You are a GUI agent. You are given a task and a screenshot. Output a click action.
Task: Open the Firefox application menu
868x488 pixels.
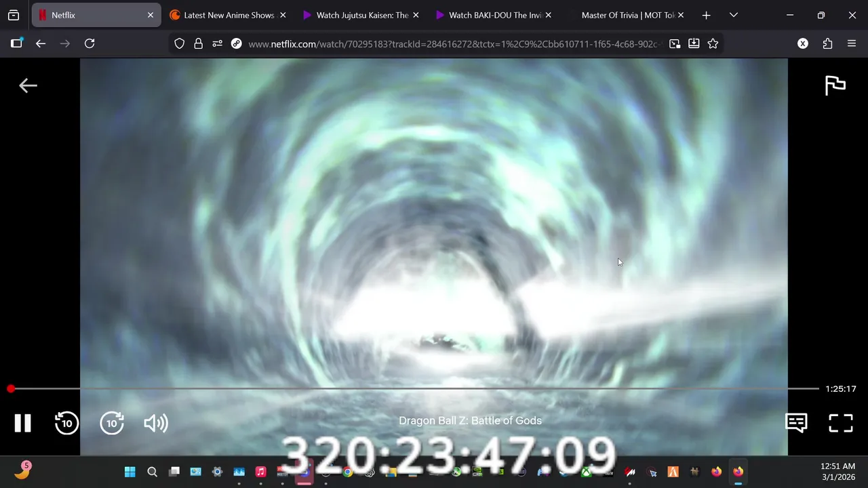coord(852,43)
